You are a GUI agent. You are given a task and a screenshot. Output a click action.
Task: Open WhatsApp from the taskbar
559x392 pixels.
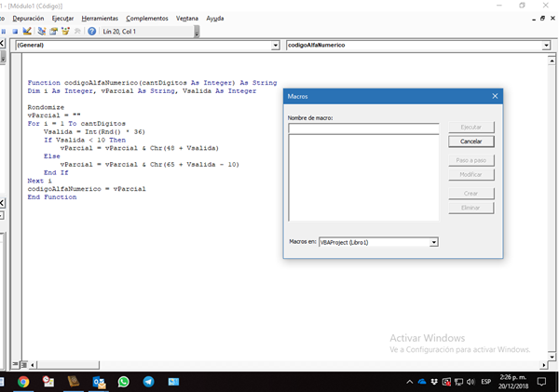point(124,382)
